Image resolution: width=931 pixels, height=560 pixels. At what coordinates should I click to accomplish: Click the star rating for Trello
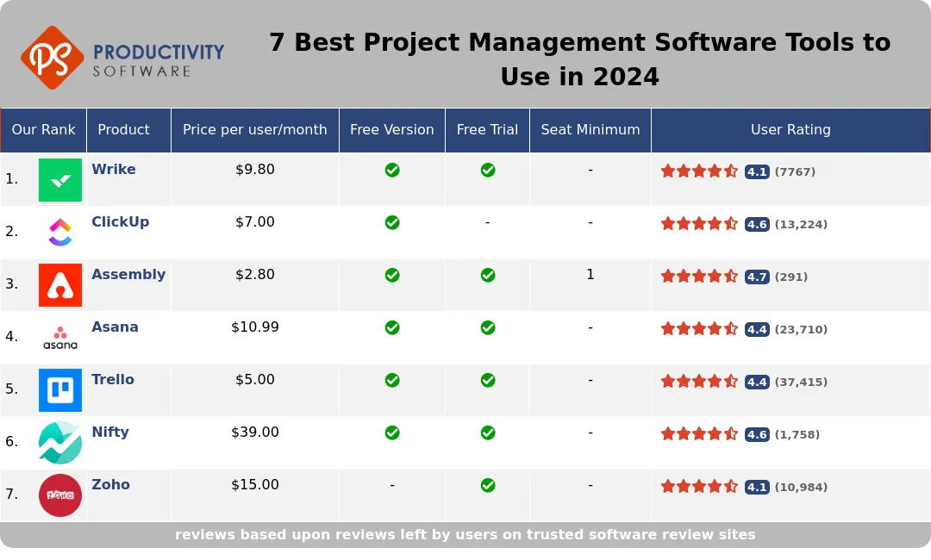[x=699, y=382]
